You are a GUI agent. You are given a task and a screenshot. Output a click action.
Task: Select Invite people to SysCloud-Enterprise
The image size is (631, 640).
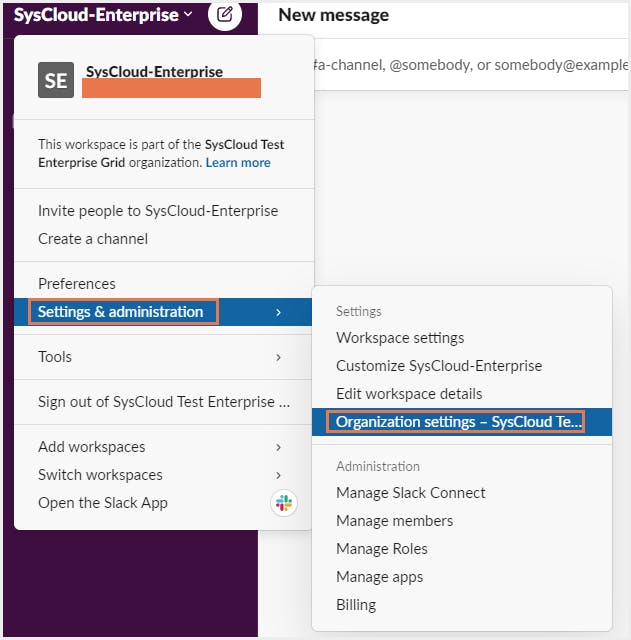[158, 211]
